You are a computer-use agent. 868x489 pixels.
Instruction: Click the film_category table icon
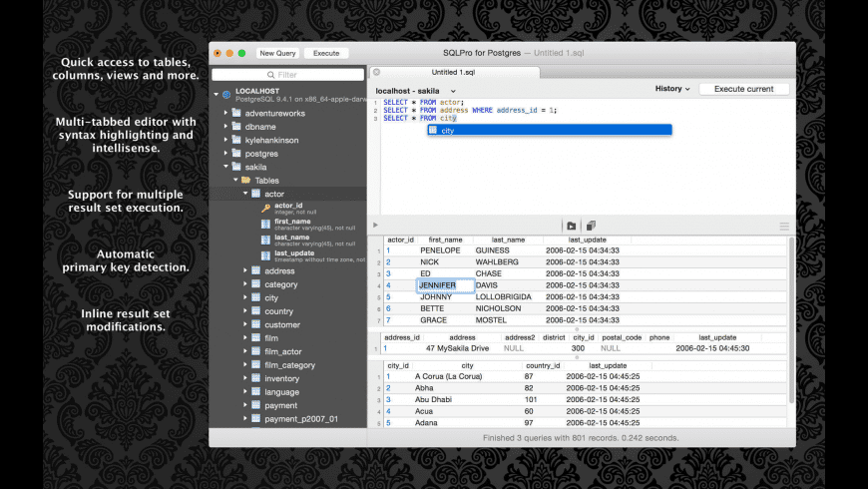[255, 364]
